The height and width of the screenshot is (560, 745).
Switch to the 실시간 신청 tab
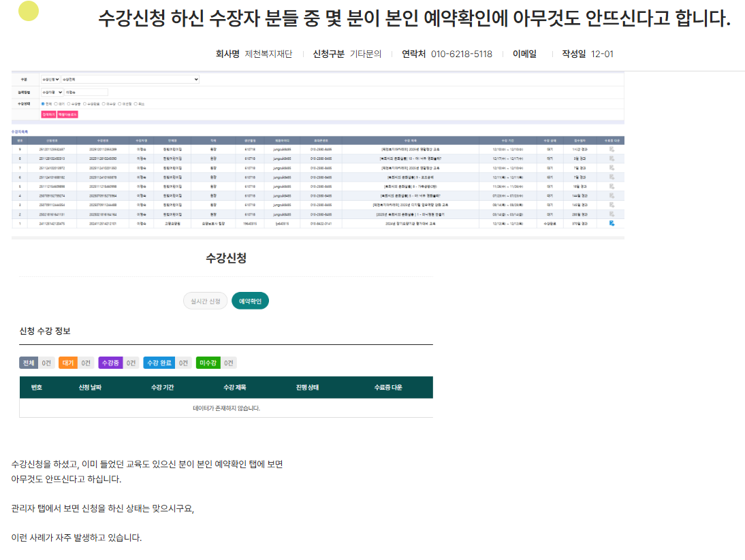point(205,301)
